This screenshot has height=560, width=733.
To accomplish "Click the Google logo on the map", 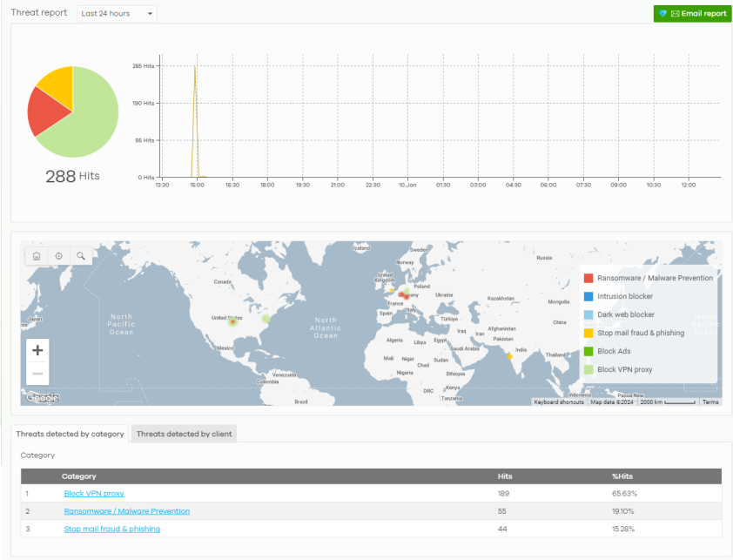I will click(42, 398).
